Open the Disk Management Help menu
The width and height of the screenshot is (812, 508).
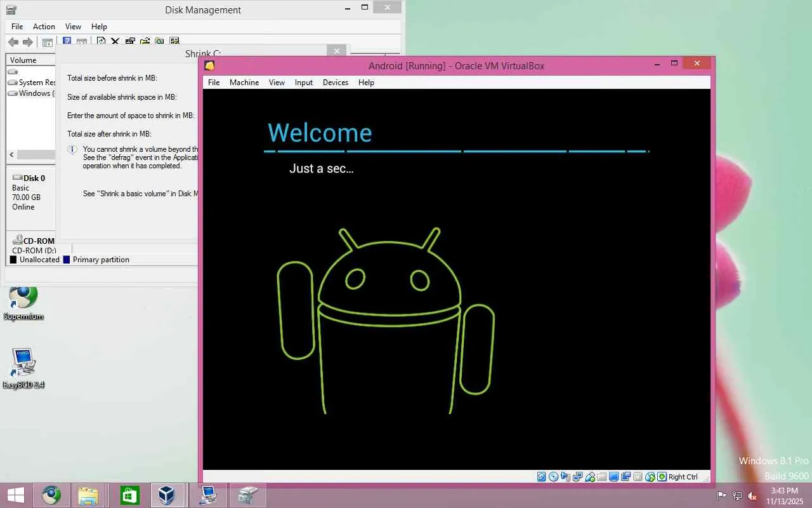tap(99, 27)
